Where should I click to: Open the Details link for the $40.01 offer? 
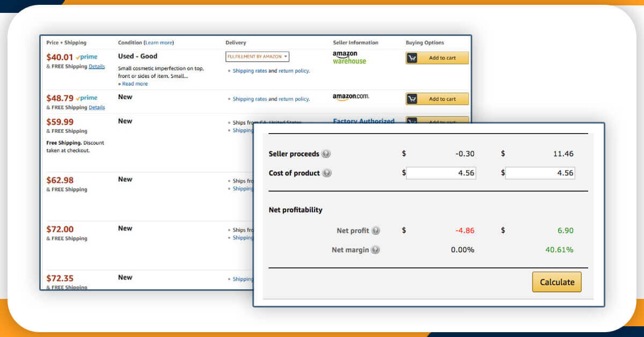click(x=97, y=67)
